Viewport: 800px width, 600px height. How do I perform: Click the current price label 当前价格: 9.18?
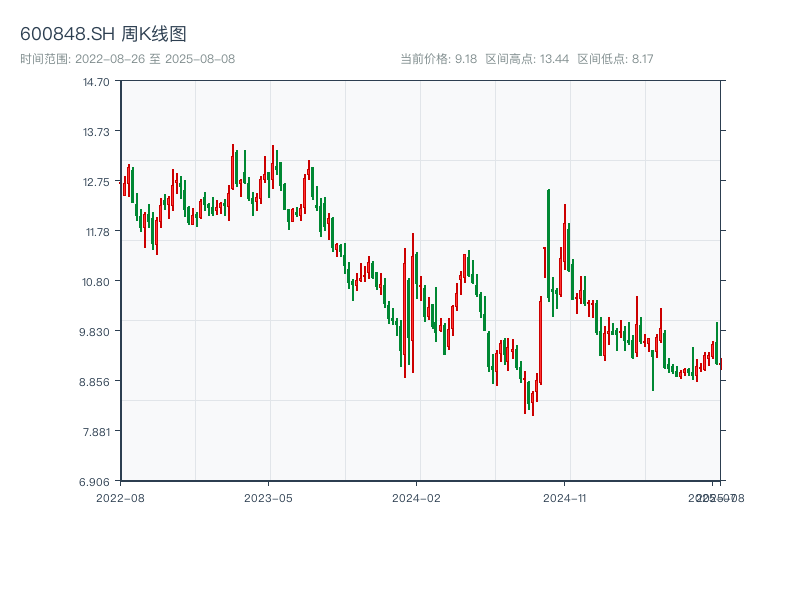pos(438,59)
